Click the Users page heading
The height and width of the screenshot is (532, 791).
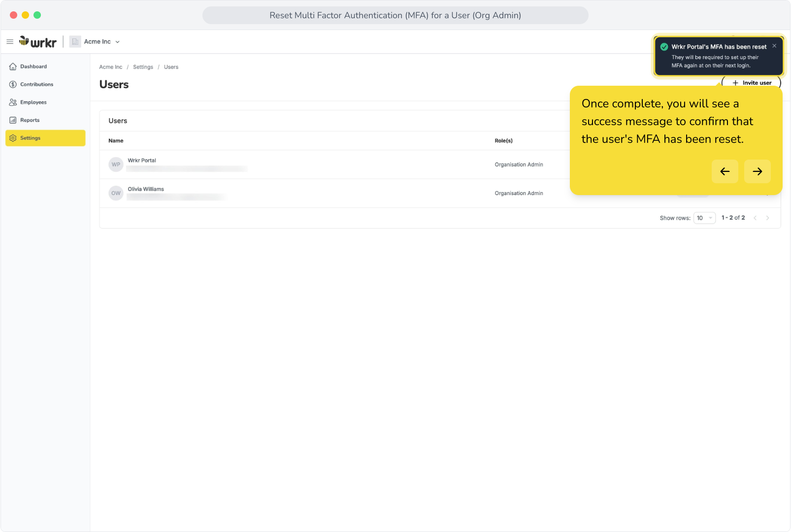[114, 84]
